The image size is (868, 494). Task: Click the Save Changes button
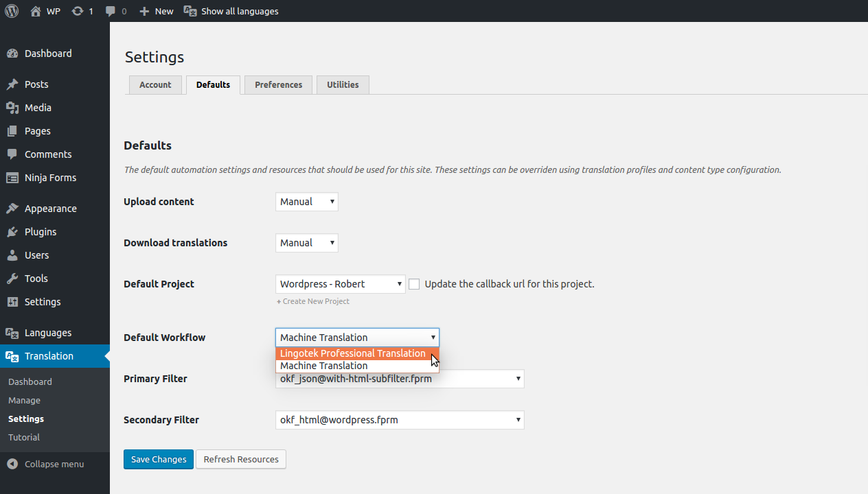pyautogui.click(x=159, y=460)
